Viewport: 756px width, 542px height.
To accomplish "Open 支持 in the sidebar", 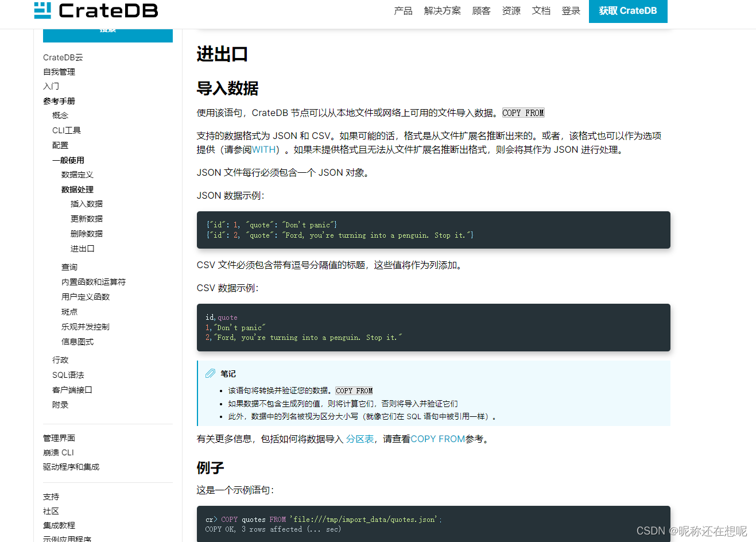I will pyautogui.click(x=51, y=497).
